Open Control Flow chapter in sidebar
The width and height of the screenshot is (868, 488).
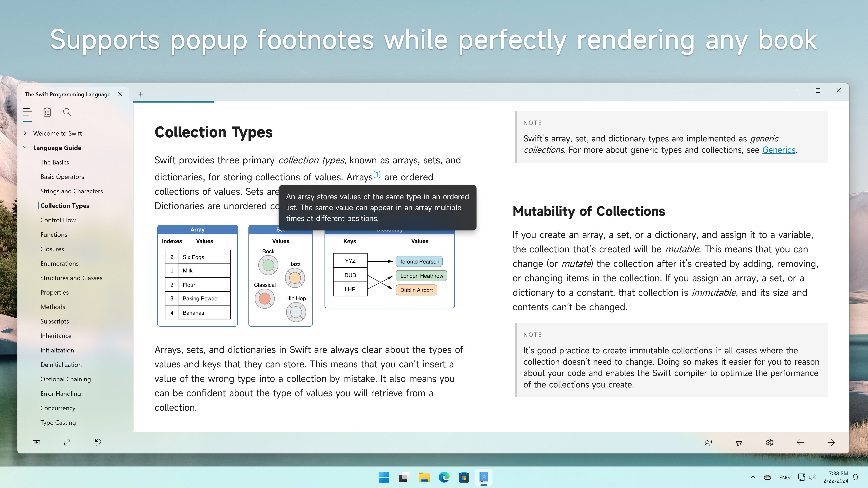coord(58,220)
